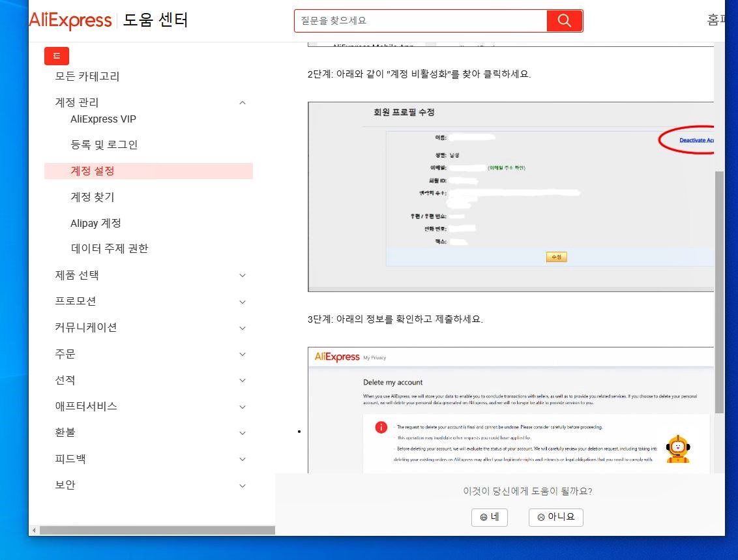738x560 pixels.
Task: Expand the 선적 chevron
Action: pyautogui.click(x=243, y=380)
